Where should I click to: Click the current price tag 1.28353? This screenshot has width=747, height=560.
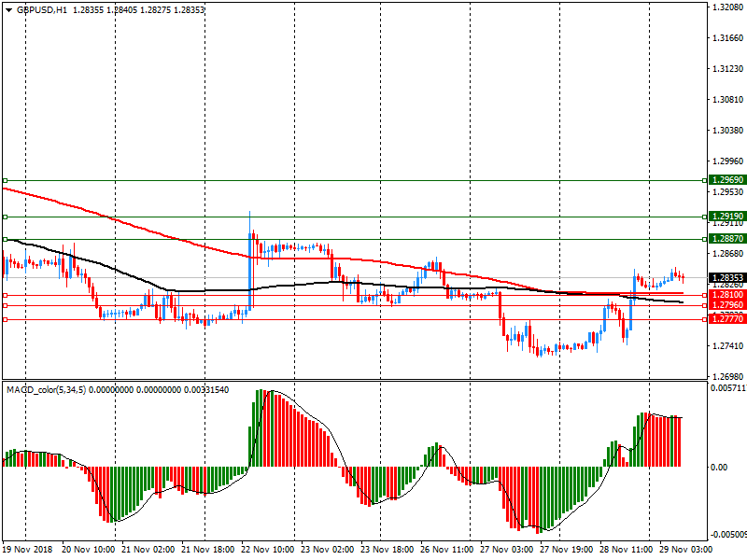[726, 277]
